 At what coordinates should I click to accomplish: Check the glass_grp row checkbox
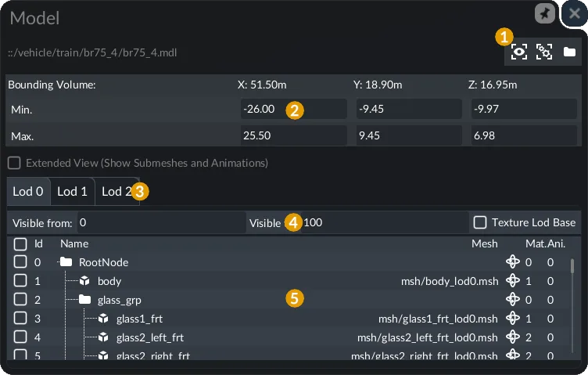[x=20, y=299]
